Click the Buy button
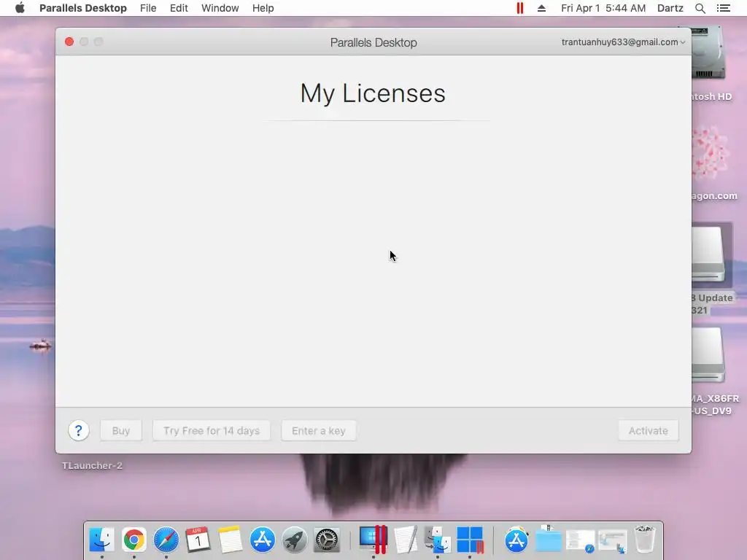 click(121, 430)
